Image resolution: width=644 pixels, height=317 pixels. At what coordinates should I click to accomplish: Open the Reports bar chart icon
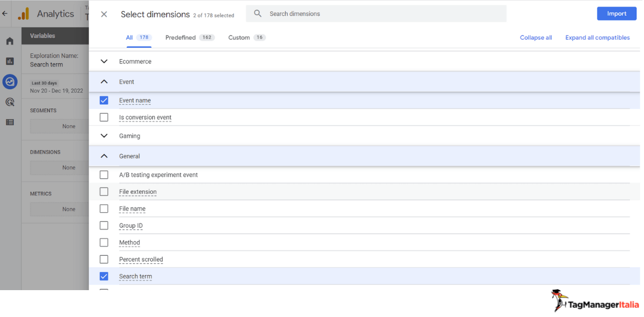pos(10,61)
